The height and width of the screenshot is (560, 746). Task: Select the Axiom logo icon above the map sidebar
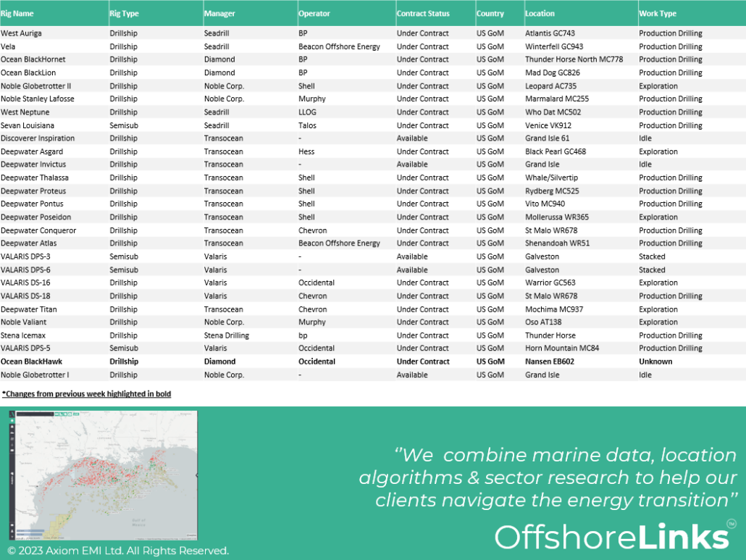pos(12,414)
